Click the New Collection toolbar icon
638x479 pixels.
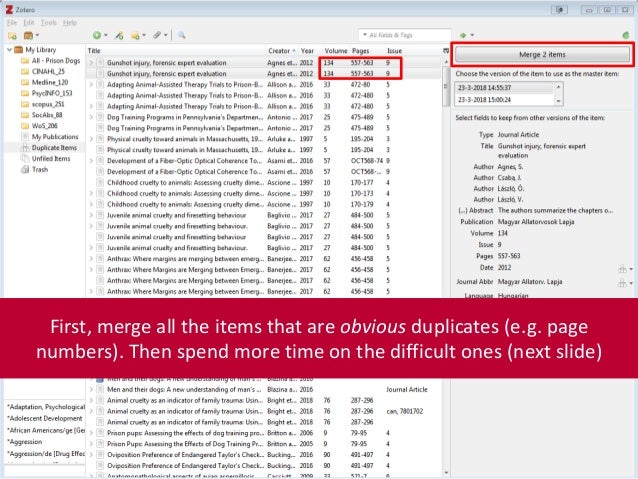[12, 36]
